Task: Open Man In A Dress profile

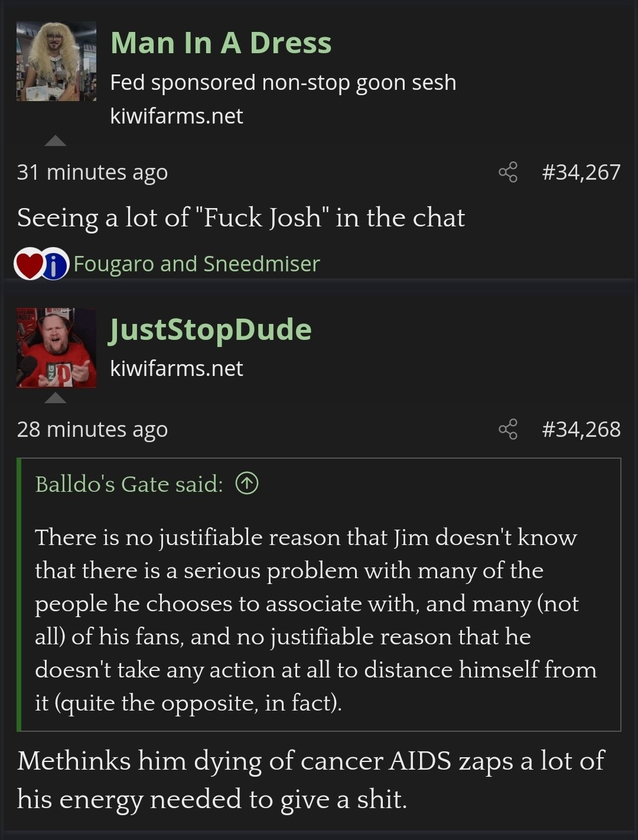Action: point(221,43)
